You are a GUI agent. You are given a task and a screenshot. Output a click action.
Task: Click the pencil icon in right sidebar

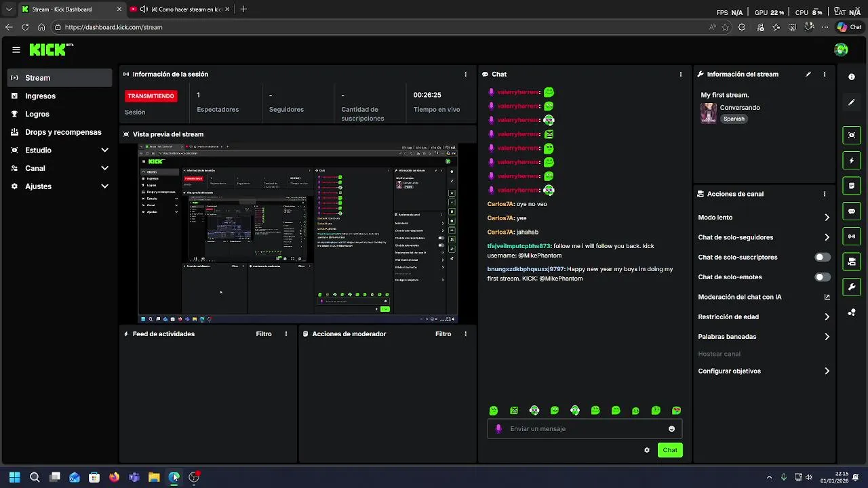(852, 102)
